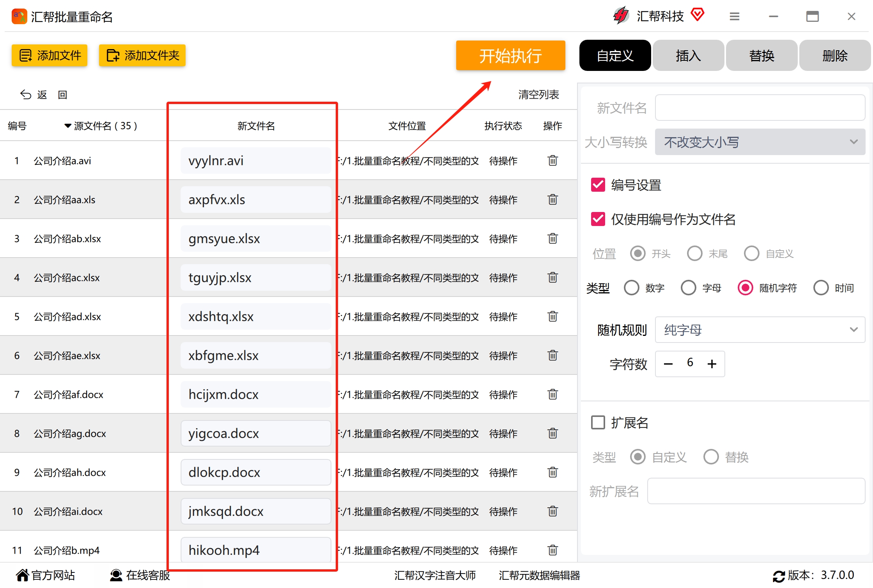Trash the 公司介绍b.mp4 row
This screenshot has height=588, width=873.
click(x=552, y=550)
